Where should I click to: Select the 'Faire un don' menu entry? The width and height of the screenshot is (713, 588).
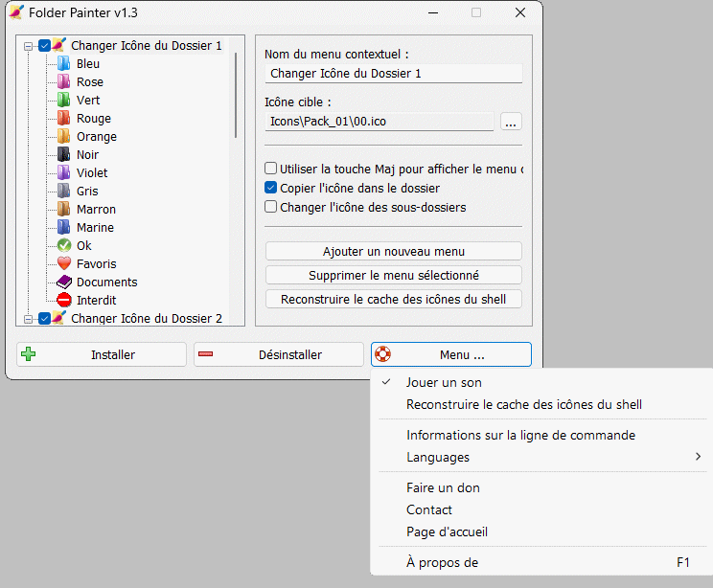(541, 487)
